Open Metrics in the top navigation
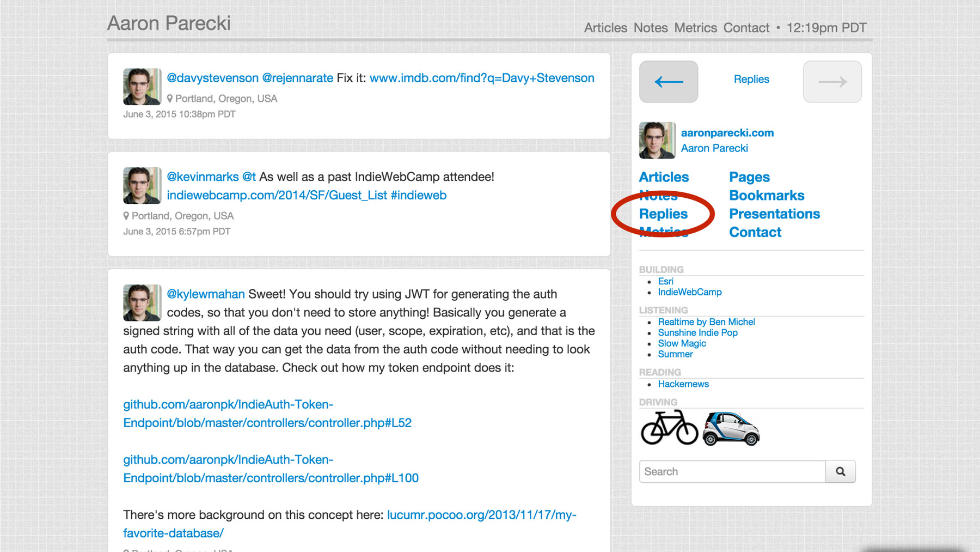 coord(695,28)
